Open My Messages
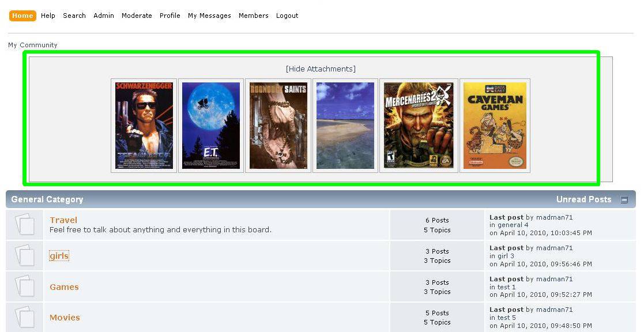Image resolution: width=644 pixels, height=332 pixels. pyautogui.click(x=209, y=16)
